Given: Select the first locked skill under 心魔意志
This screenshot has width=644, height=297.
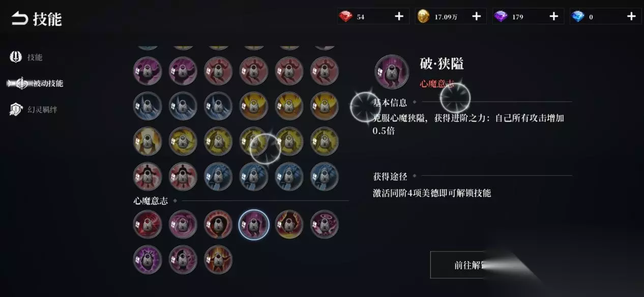Looking at the screenshot, I should (148, 224).
